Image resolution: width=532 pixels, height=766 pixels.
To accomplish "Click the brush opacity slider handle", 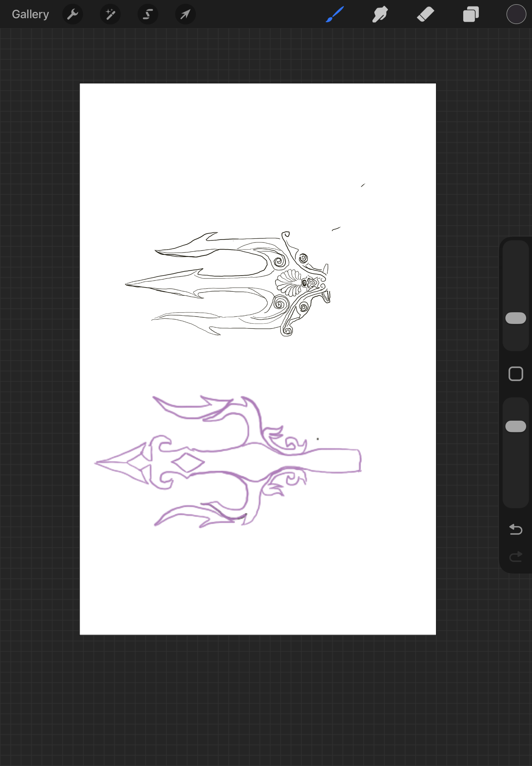I will [515, 426].
